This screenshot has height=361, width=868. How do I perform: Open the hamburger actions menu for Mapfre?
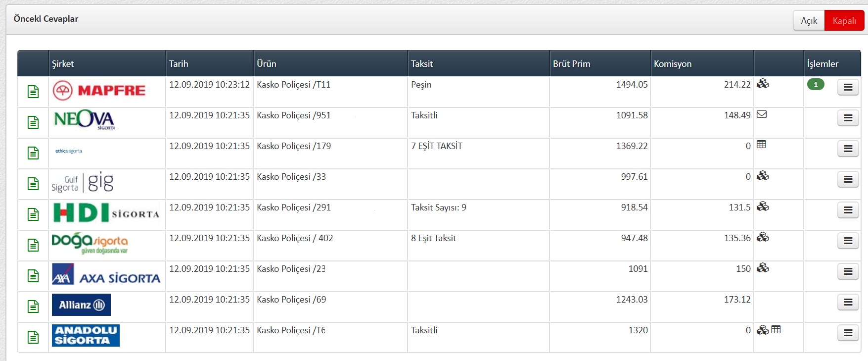[x=848, y=87]
